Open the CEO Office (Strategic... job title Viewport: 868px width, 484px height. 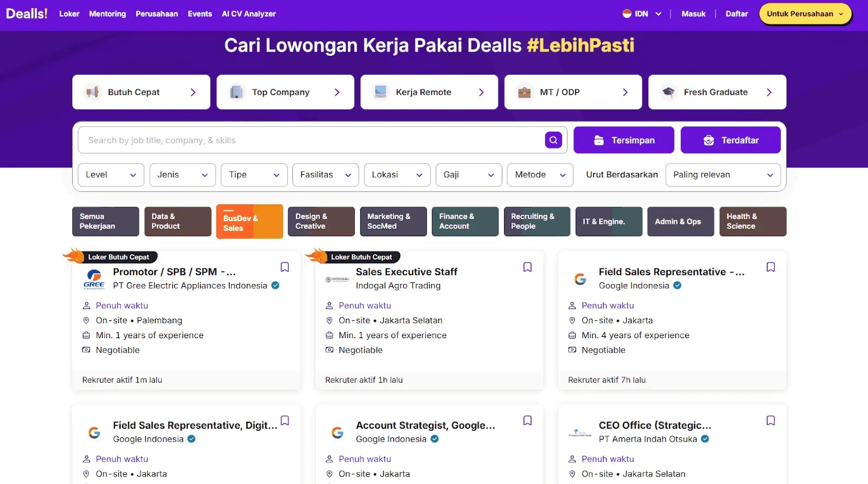point(655,425)
